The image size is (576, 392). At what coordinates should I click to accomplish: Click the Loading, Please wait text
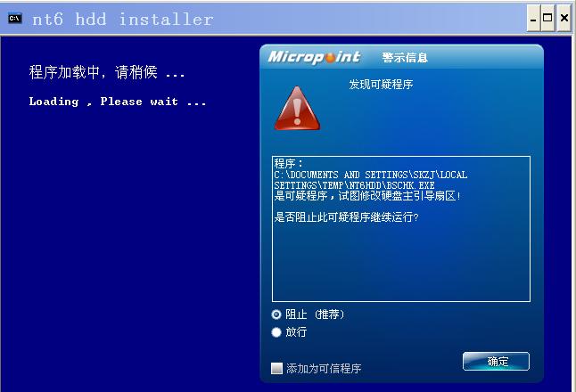click(117, 102)
